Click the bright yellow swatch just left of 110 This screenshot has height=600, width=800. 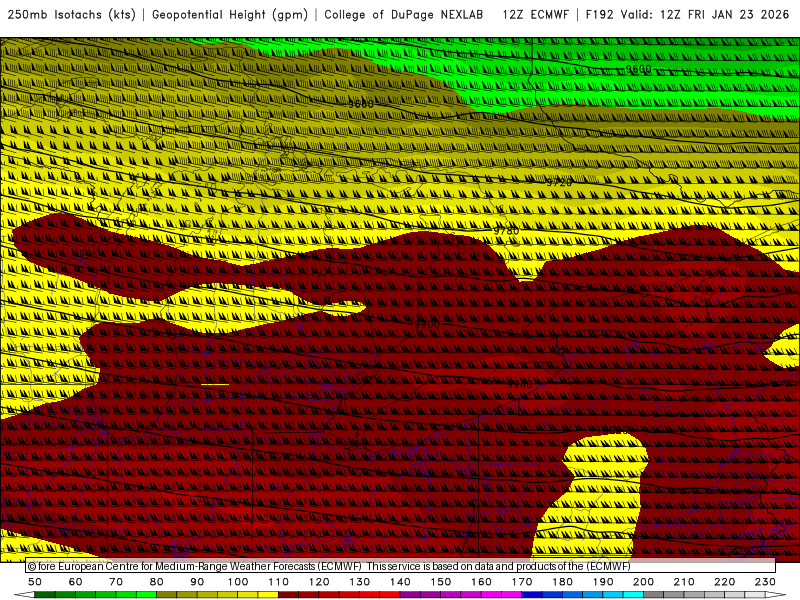[268, 595]
